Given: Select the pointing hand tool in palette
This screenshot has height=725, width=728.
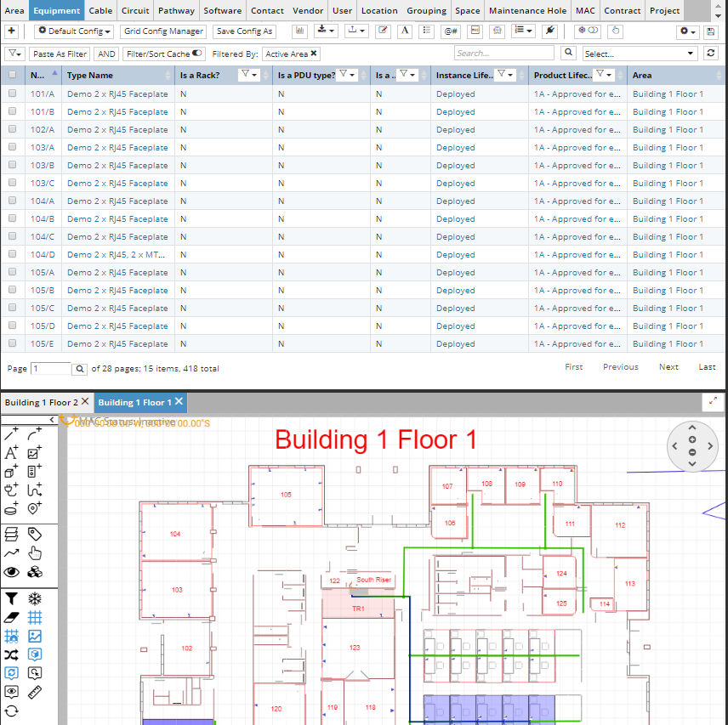Looking at the screenshot, I should [x=34, y=553].
